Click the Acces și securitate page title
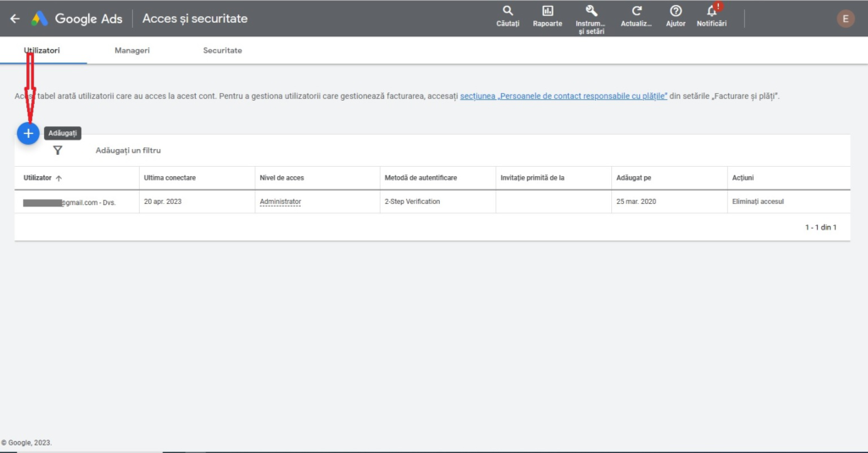This screenshot has width=868, height=453. (x=195, y=19)
